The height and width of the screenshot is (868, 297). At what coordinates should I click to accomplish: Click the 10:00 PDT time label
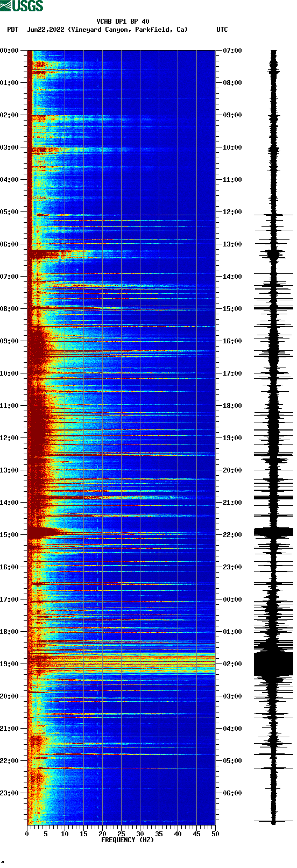[x=9, y=373]
